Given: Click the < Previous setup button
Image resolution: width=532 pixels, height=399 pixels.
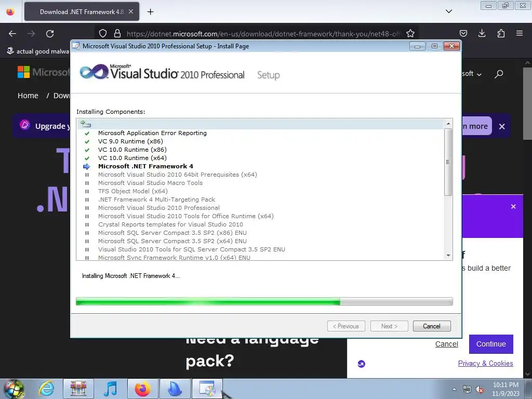Looking at the screenshot, I should pyautogui.click(x=346, y=326).
